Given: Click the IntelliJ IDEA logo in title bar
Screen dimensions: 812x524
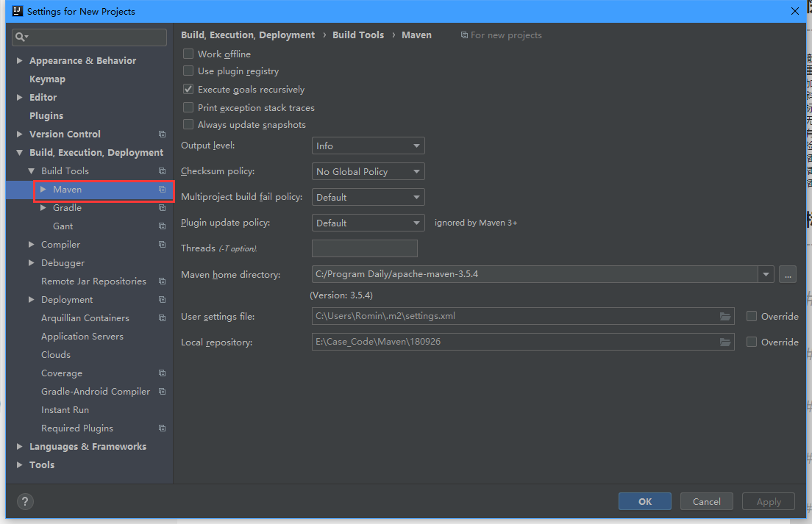Looking at the screenshot, I should coord(18,11).
